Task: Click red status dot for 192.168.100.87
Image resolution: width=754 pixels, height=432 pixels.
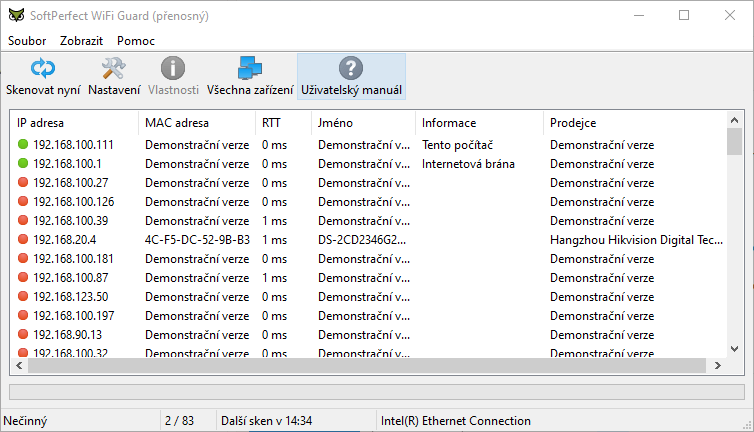Action: point(23,278)
